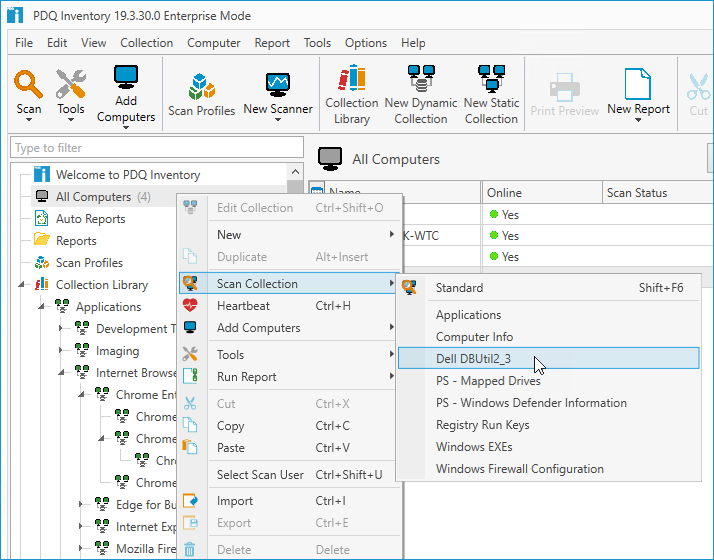Screen dimensions: 714x560
Task: Click the New Scanner monitor icon
Action: pyautogui.click(x=278, y=85)
